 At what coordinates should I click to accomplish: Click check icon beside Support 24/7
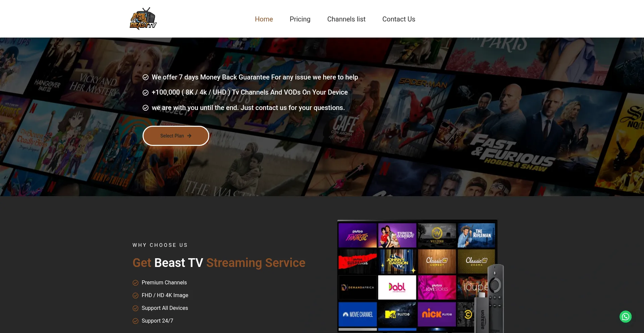136,321
